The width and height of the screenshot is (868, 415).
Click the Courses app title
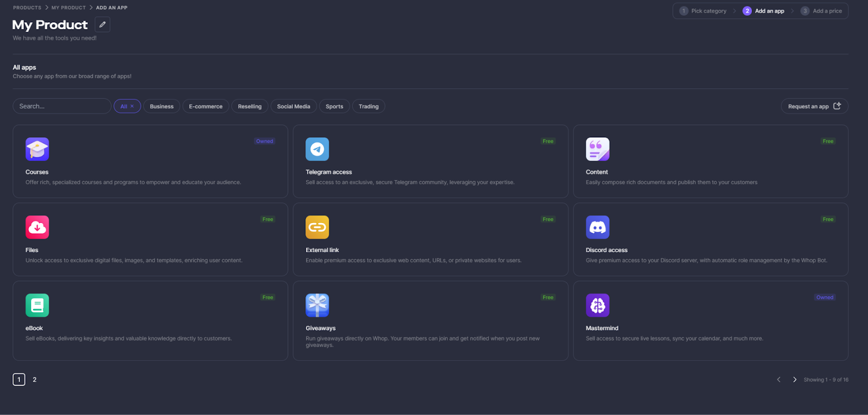click(37, 172)
